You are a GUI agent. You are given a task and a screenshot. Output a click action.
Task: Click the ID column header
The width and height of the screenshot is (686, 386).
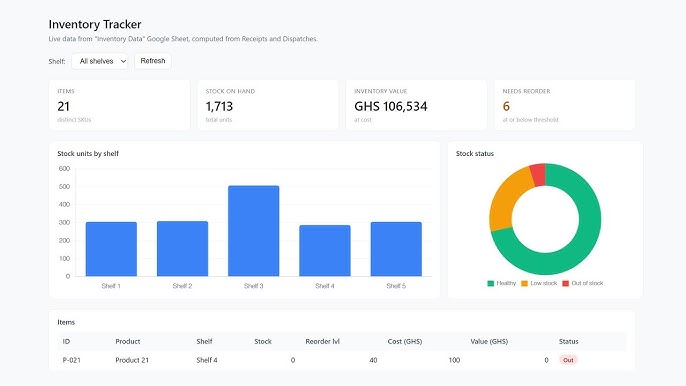pyautogui.click(x=66, y=341)
